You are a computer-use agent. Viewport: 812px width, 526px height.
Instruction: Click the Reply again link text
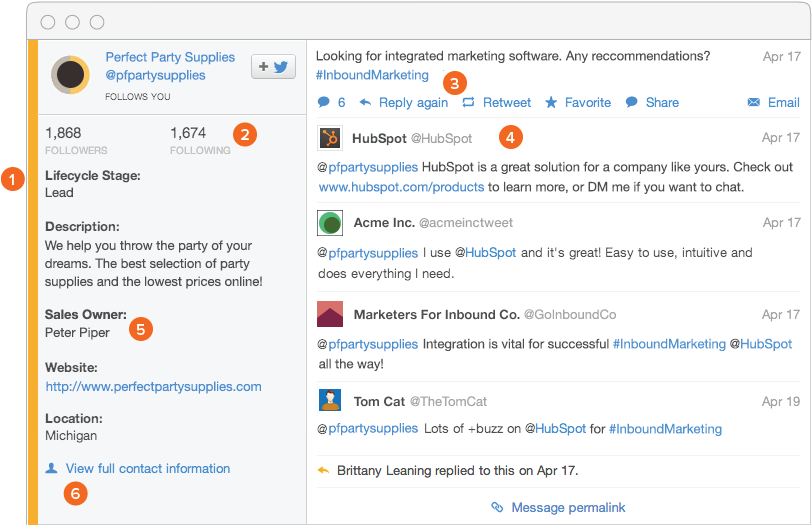coord(413,103)
